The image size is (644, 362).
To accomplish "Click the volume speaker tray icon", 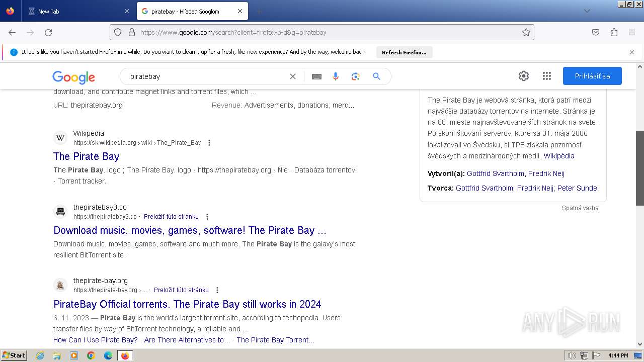I will coord(572,355).
